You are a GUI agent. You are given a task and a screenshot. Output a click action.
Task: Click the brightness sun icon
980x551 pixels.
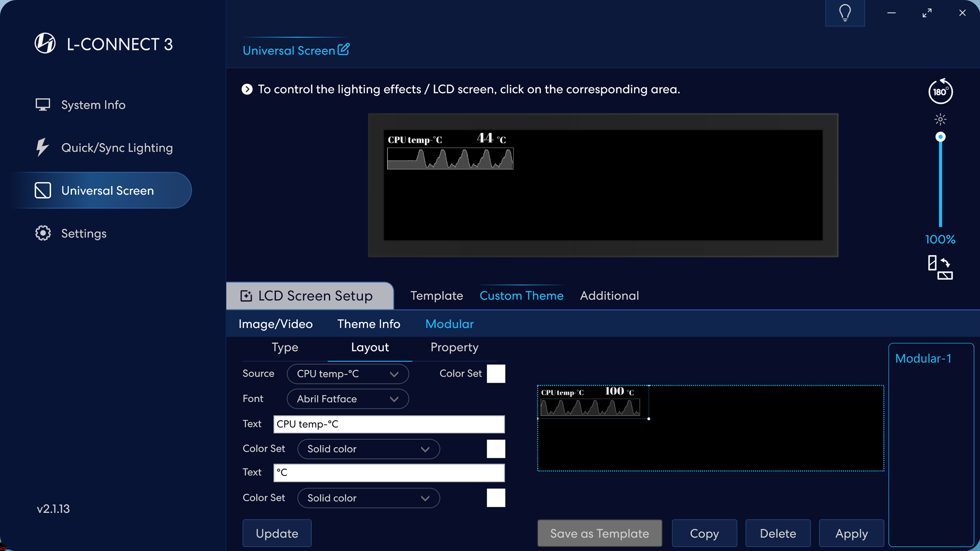pos(940,119)
